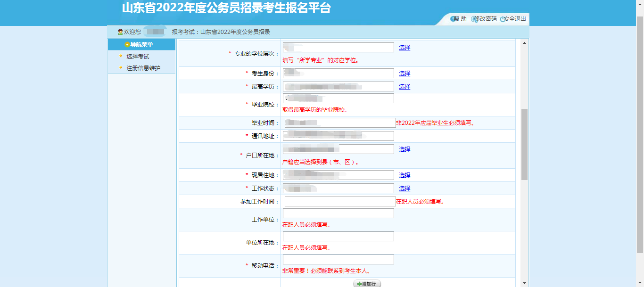Click 选择 next to 最高学历
Image resolution: width=644 pixels, height=287 pixels.
(405, 86)
